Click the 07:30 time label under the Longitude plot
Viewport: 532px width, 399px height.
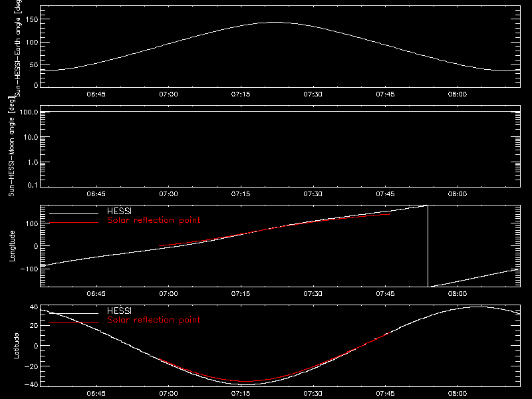click(313, 294)
